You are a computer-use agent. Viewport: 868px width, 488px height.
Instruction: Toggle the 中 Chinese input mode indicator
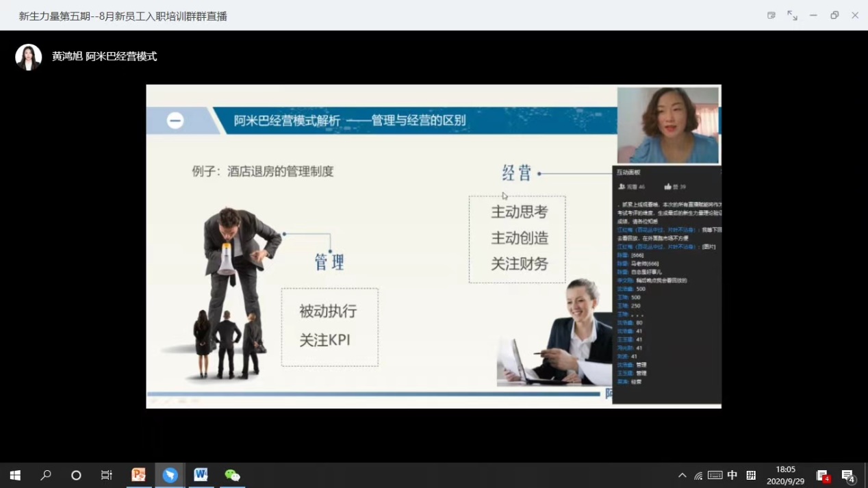coord(732,475)
